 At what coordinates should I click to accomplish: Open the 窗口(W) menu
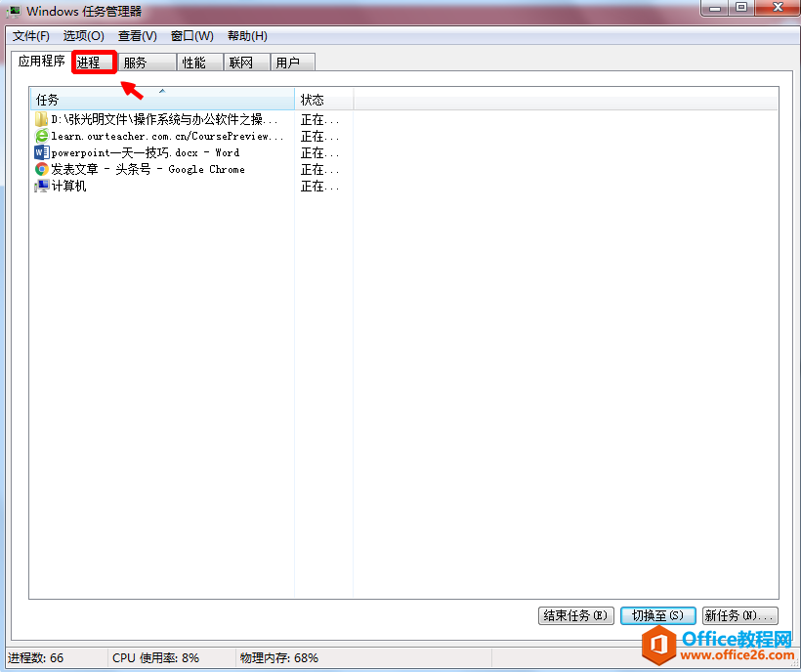[x=192, y=36]
